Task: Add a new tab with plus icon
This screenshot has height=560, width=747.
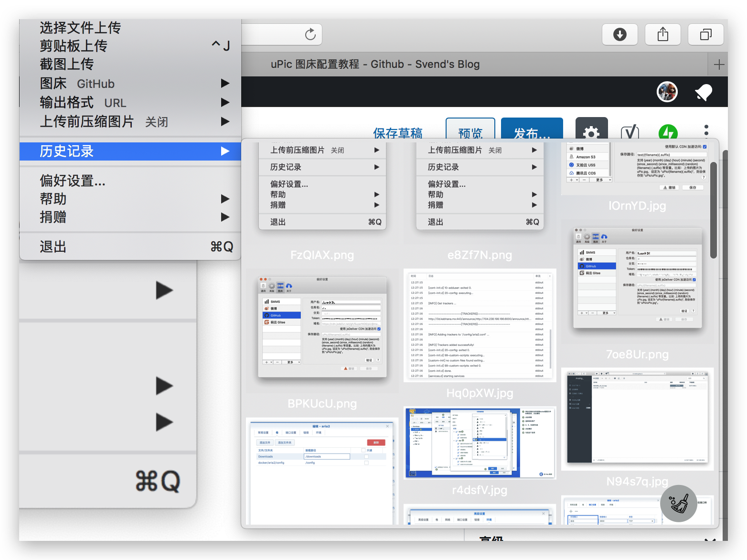Action: click(719, 65)
